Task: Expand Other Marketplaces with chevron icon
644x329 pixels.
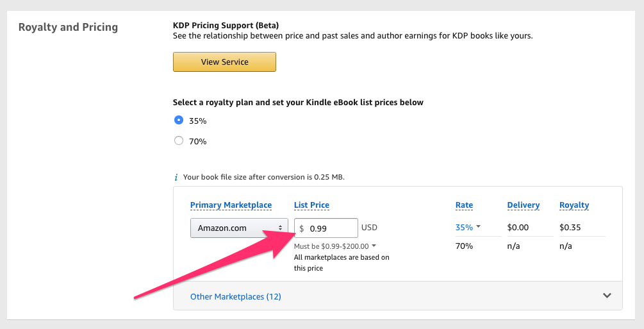Action: (607, 295)
